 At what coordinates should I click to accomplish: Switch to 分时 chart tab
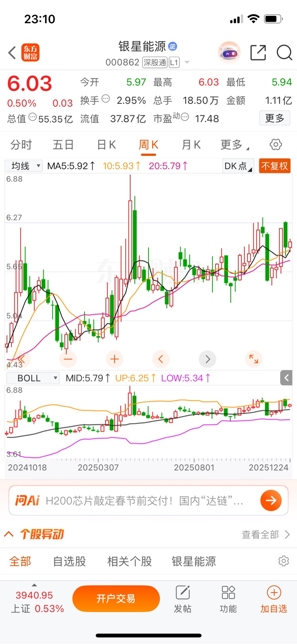[21, 145]
